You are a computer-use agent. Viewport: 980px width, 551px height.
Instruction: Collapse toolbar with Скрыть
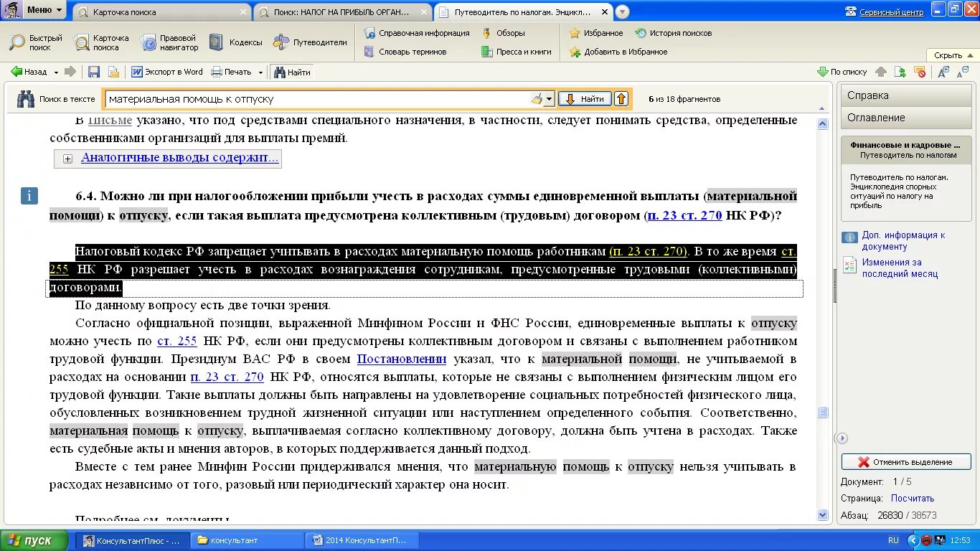tap(953, 55)
